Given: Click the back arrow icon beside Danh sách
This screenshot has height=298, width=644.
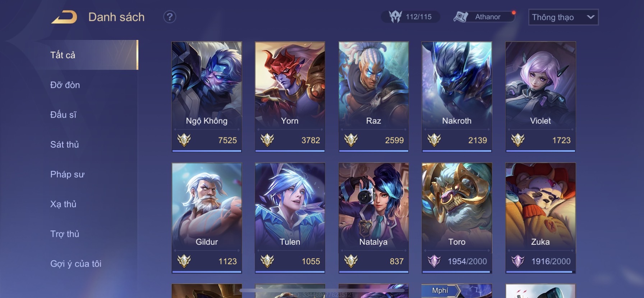Looking at the screenshot, I should (64, 17).
